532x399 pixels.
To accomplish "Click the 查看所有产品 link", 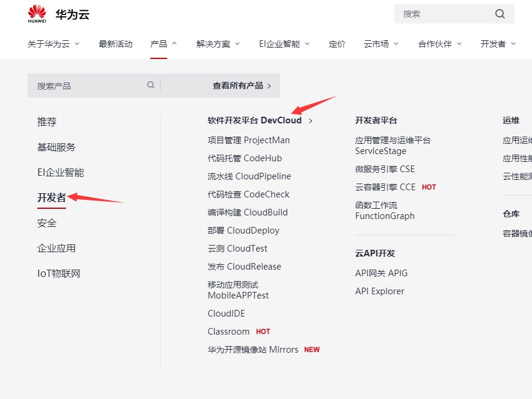I will coord(238,85).
